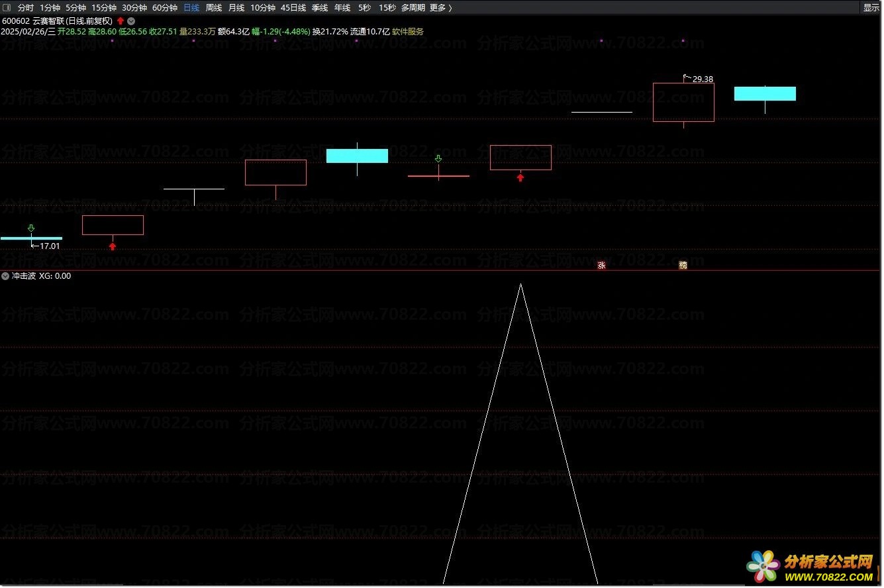Click the 流通10.7亿 float value
The width and height of the screenshot is (884, 588).
click(370, 31)
